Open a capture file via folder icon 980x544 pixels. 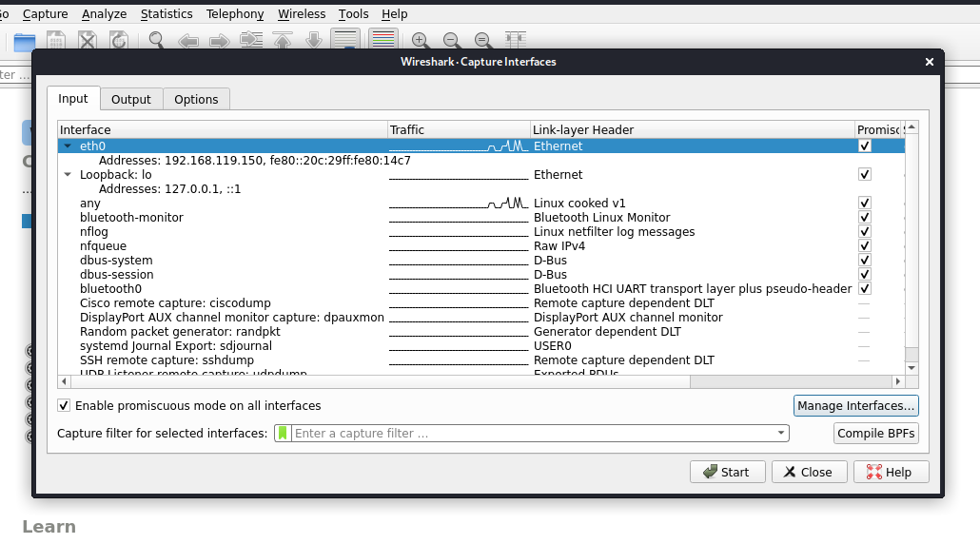click(x=25, y=41)
